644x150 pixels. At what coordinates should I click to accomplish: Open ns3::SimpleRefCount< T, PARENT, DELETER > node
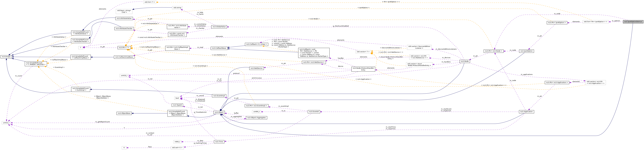36,64
